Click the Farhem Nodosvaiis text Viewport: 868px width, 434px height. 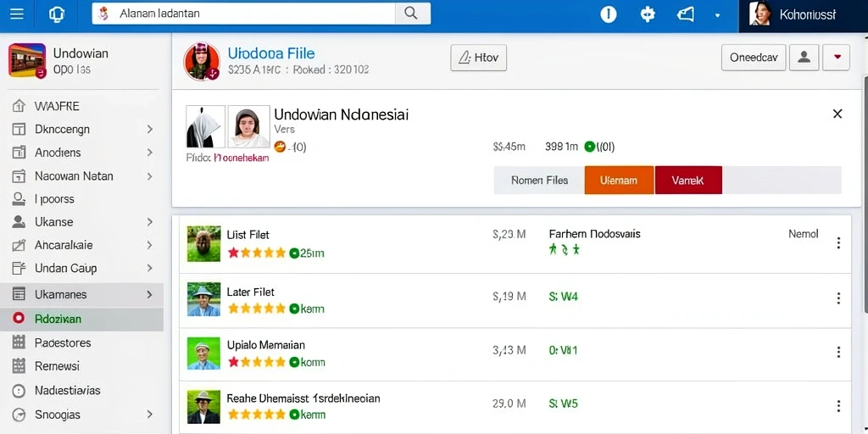tap(594, 234)
